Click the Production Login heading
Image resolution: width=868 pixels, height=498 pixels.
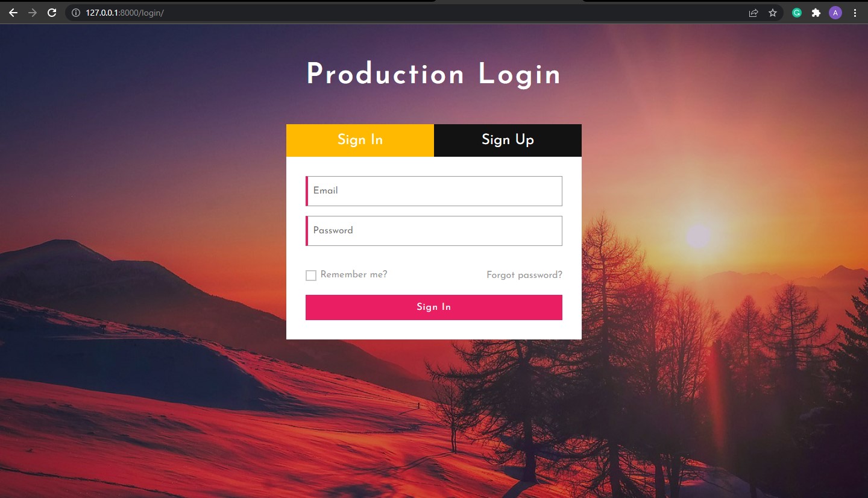pos(433,75)
